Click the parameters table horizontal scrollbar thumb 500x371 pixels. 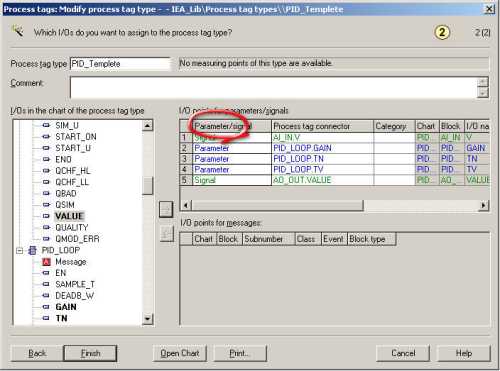click(x=277, y=205)
